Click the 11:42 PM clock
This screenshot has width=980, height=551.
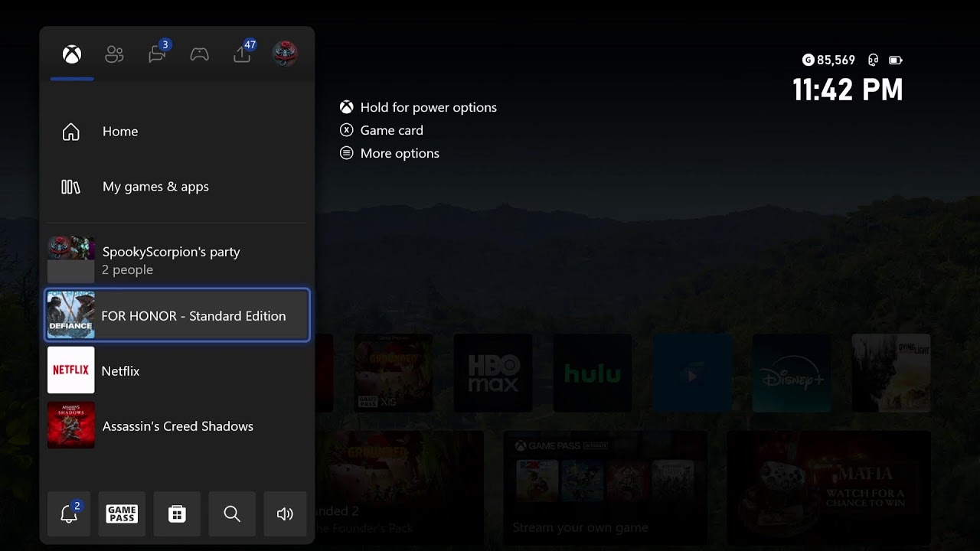[x=848, y=90]
